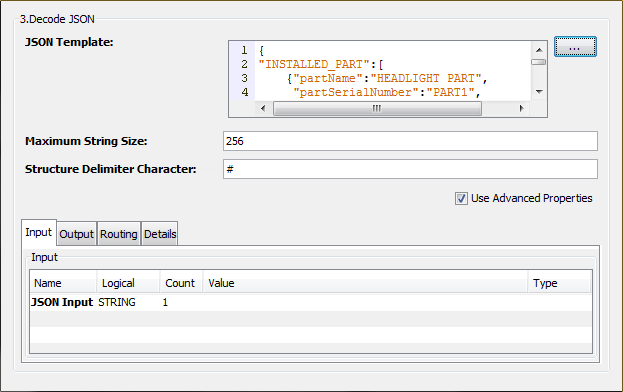The image size is (623, 392).
Task: Switch to the Output tab
Action: (x=76, y=234)
